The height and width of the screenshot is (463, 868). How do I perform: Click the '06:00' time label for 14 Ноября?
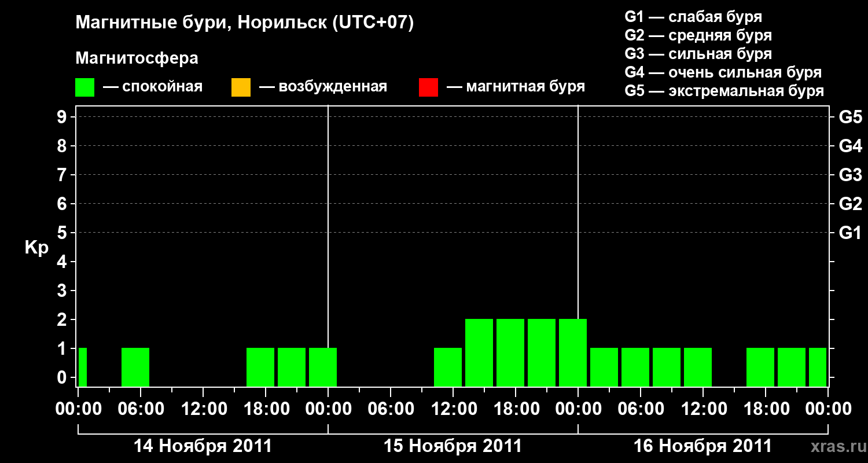[x=141, y=409]
